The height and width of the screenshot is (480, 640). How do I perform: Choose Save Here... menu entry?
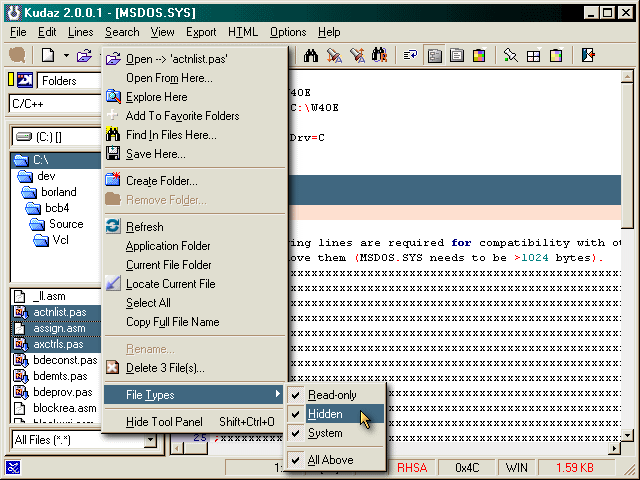pyautogui.click(x=194, y=154)
